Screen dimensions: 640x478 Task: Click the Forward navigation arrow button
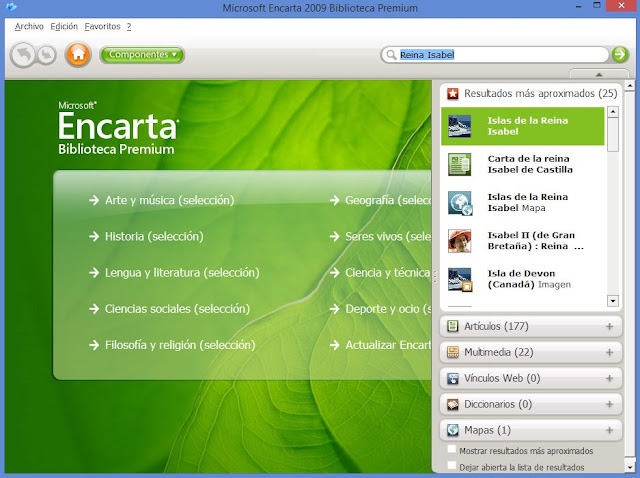pos(47,55)
